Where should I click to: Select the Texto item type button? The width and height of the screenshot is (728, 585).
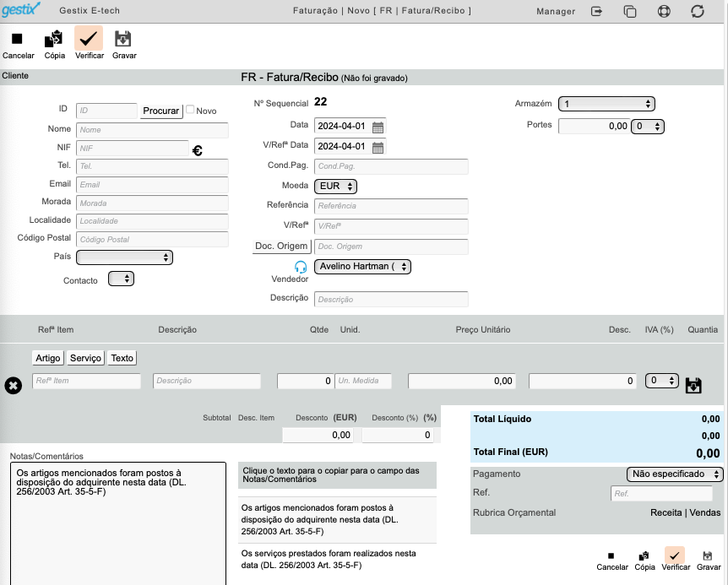click(x=122, y=358)
